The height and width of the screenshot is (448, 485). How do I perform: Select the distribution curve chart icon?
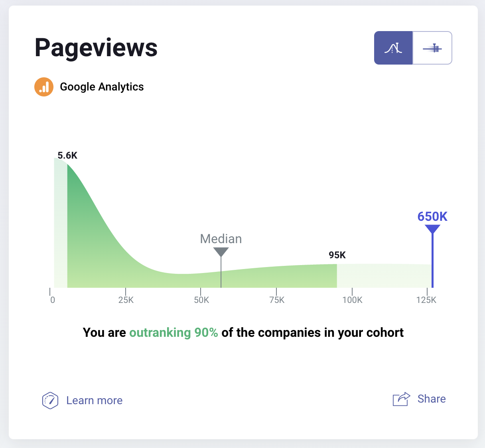click(393, 48)
